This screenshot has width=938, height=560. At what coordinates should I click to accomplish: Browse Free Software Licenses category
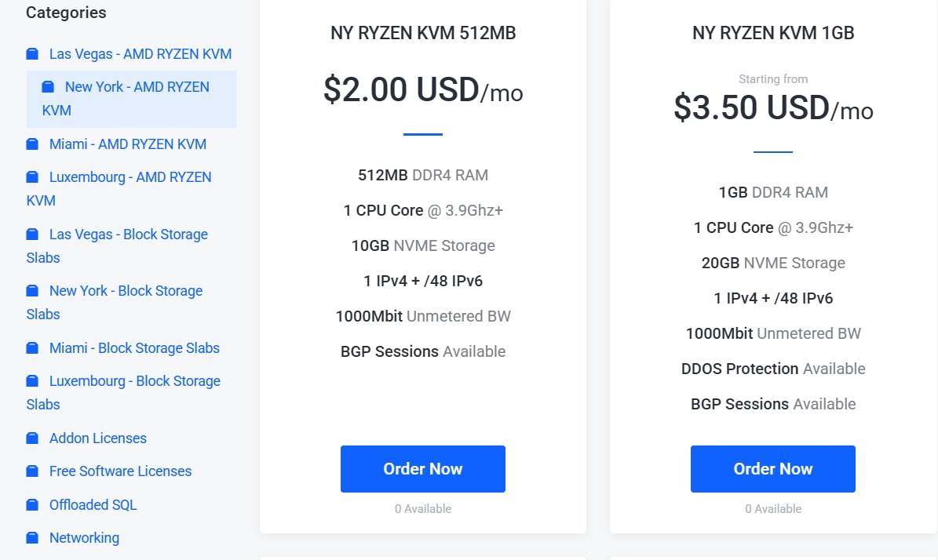120,471
